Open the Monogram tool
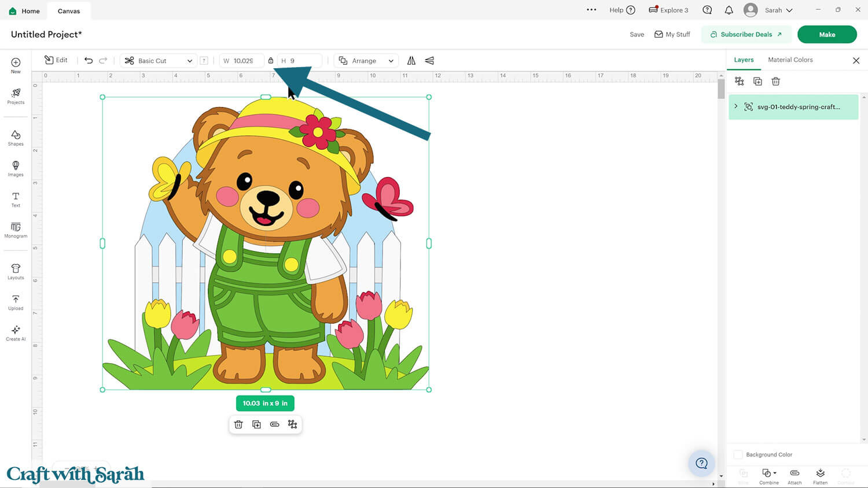868x488 pixels. point(16,230)
